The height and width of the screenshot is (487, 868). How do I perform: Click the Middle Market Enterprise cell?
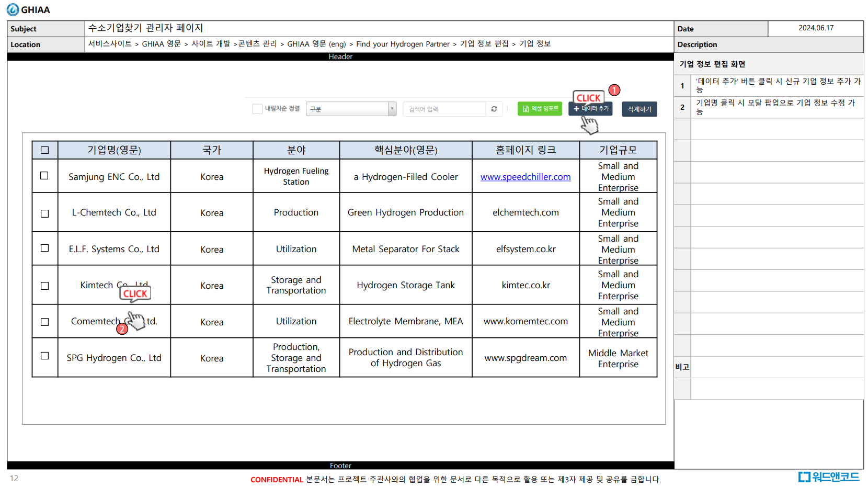(618, 358)
